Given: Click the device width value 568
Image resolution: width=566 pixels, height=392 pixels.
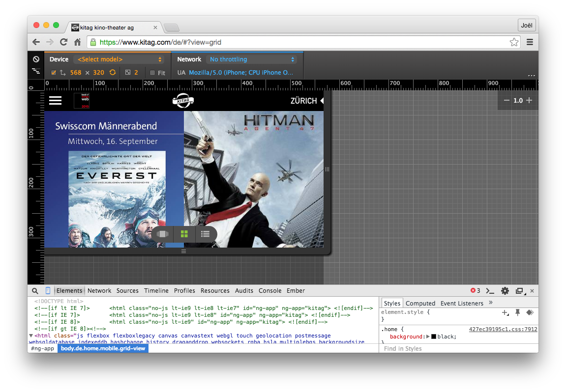Looking at the screenshot, I should click(x=76, y=73).
